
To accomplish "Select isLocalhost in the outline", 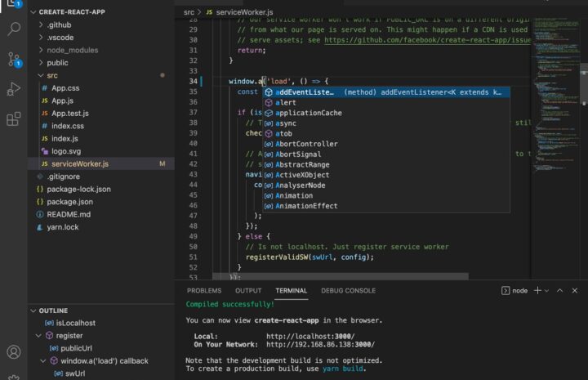I will [x=75, y=323].
